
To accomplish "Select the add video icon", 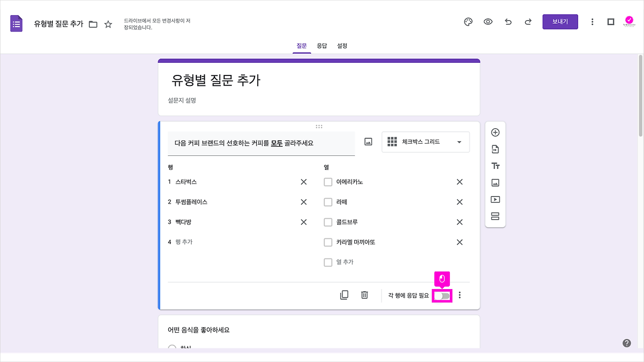I will point(495,199).
